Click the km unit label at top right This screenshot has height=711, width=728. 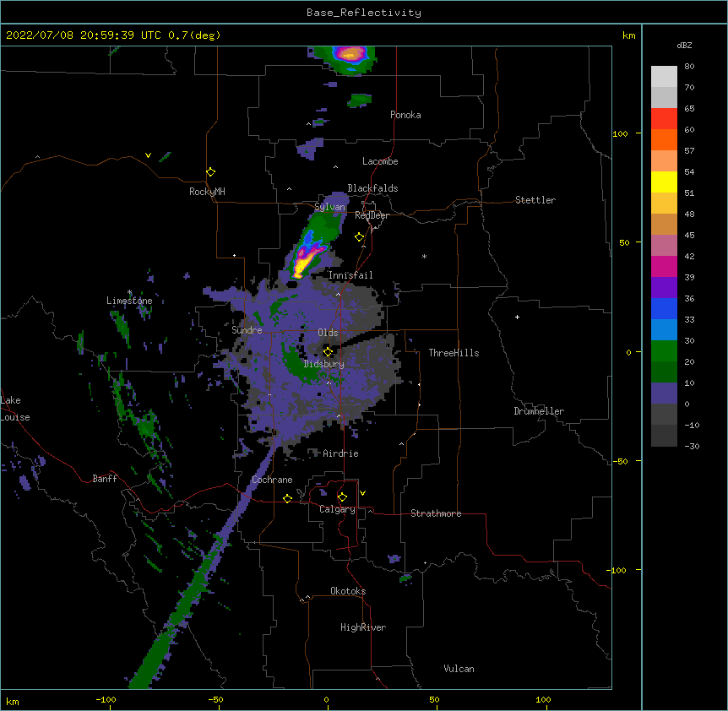628,35
